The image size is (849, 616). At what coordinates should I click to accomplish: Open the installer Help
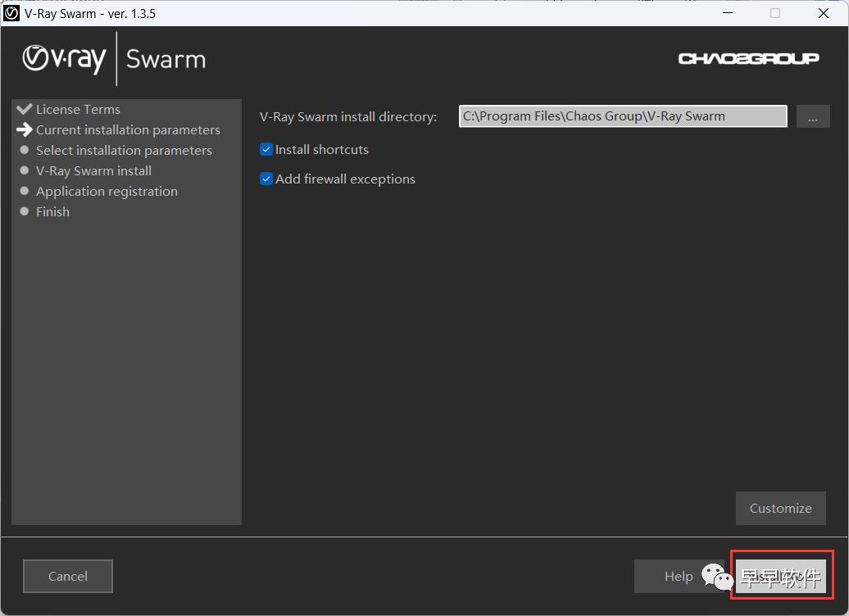click(678, 577)
